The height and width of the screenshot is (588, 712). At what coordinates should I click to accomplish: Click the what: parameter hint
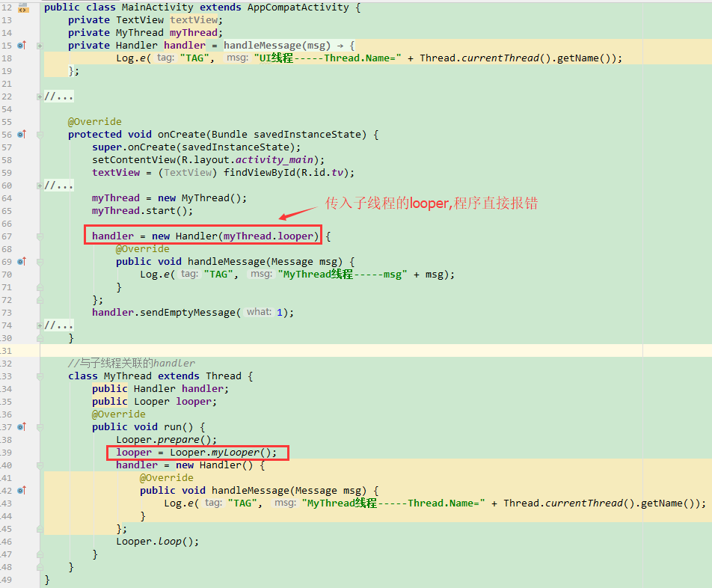(259, 312)
